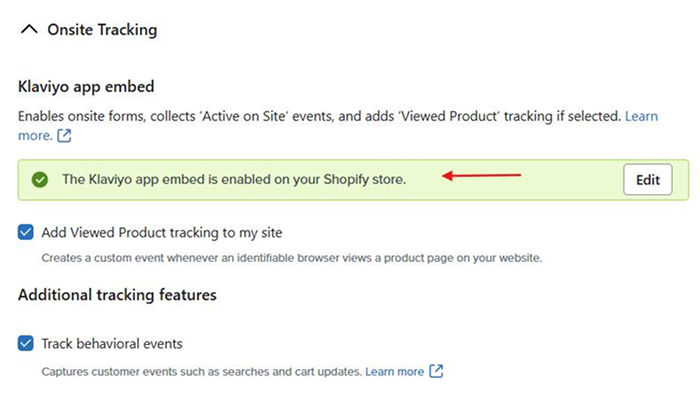Click external link icon beside behavioral Learn more
This screenshot has width=700, height=400.
(436, 371)
